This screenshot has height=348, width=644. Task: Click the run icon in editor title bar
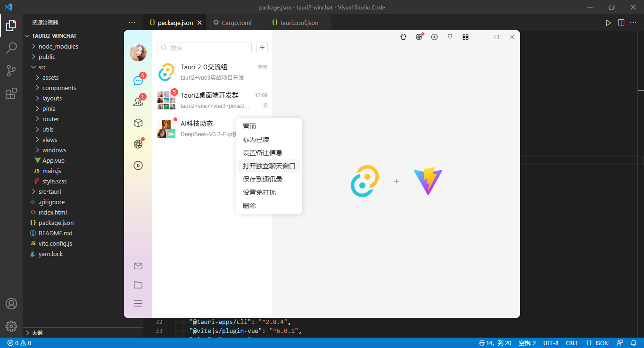tap(609, 23)
